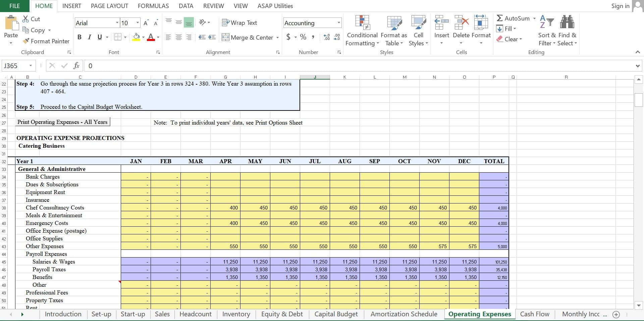Click the AutoSum sigma icon

(x=500, y=18)
